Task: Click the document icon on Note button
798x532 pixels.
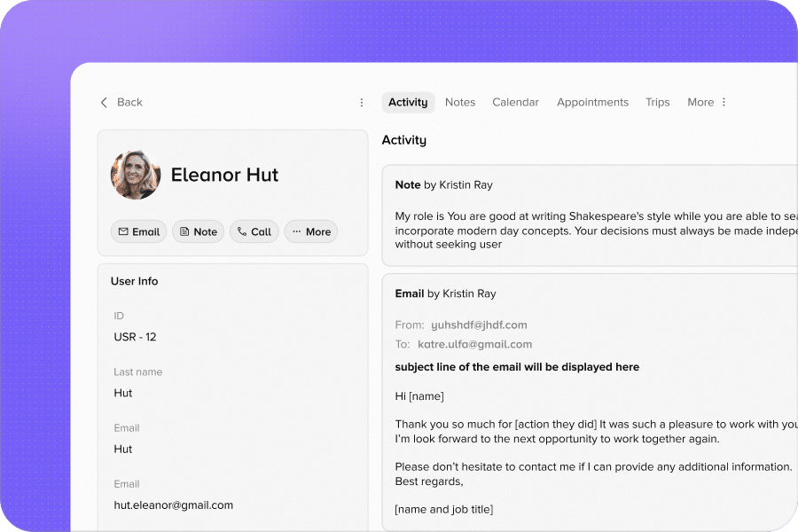Action: pyautogui.click(x=184, y=232)
